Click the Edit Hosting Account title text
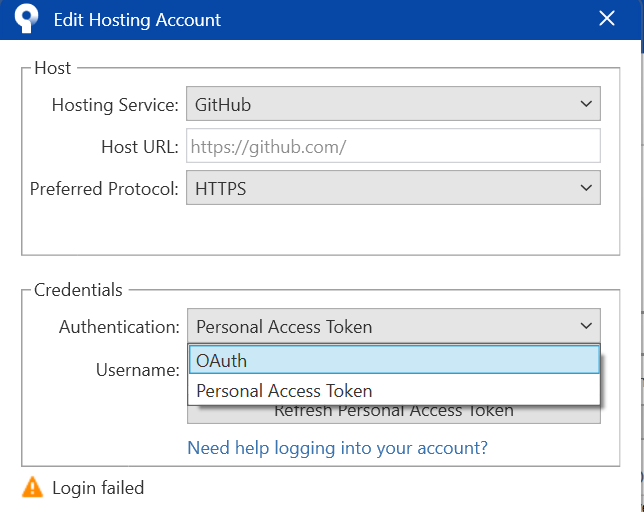The image size is (644, 512). click(x=137, y=20)
